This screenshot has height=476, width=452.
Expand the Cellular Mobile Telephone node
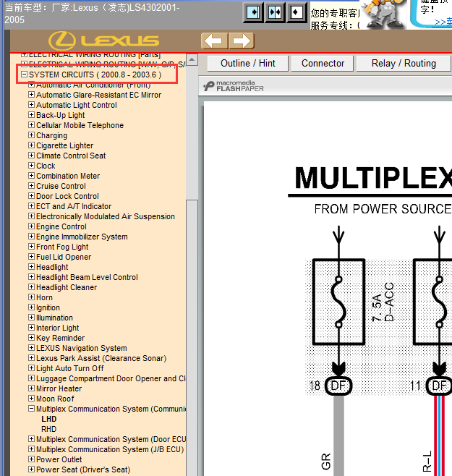pyautogui.click(x=31, y=125)
